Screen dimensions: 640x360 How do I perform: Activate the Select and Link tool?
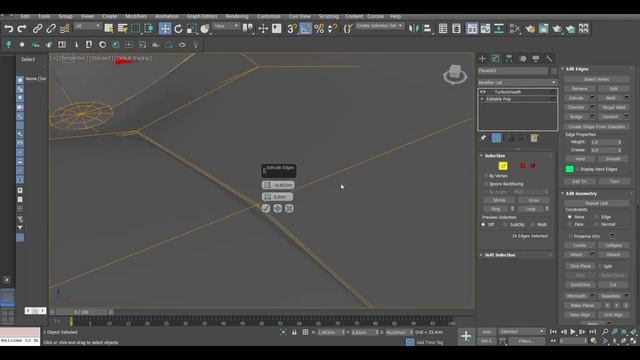pos(38,29)
